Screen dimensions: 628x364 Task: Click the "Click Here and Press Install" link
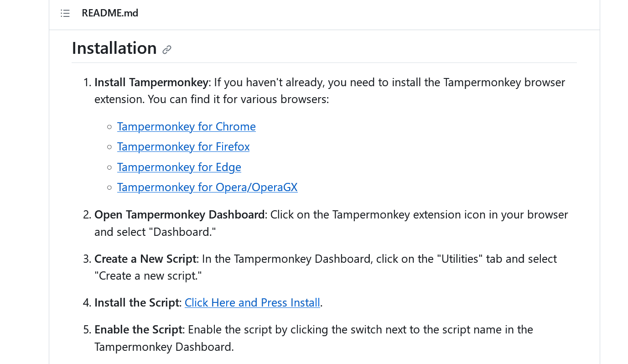point(252,302)
